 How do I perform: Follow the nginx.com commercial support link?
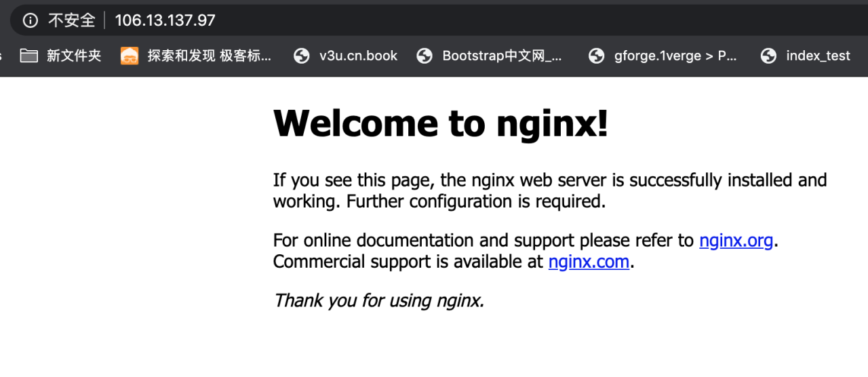tap(589, 262)
